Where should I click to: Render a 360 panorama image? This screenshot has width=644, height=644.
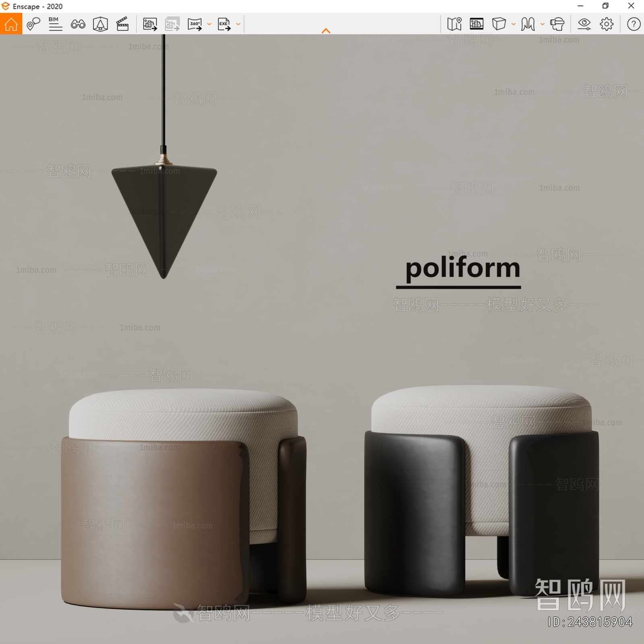pos(195,24)
